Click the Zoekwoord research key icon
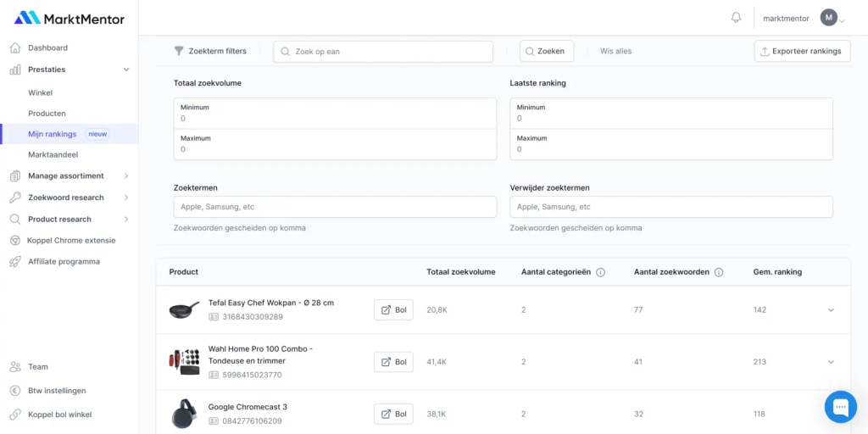 click(x=15, y=198)
